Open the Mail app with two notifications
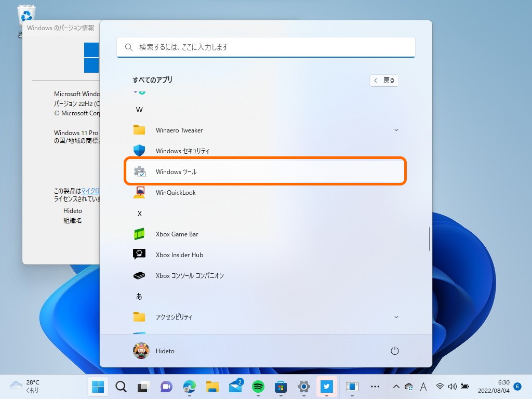 235,387
